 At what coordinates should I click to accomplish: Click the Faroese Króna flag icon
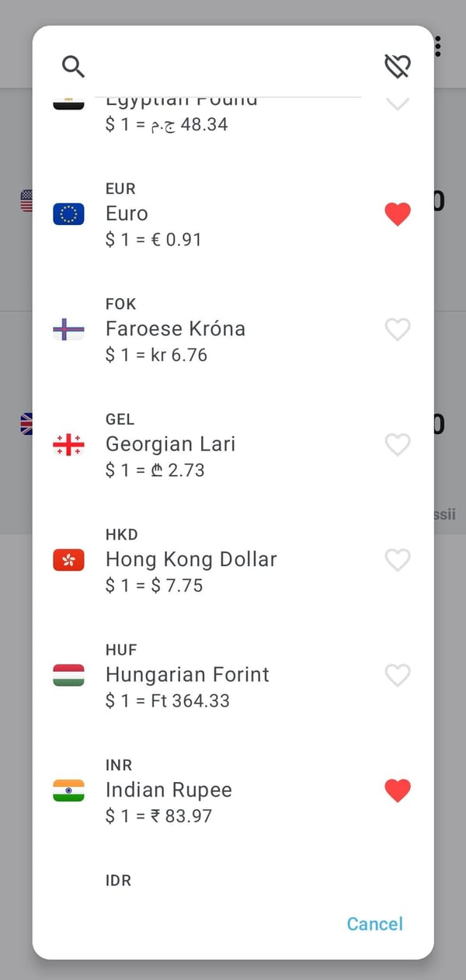(x=68, y=328)
